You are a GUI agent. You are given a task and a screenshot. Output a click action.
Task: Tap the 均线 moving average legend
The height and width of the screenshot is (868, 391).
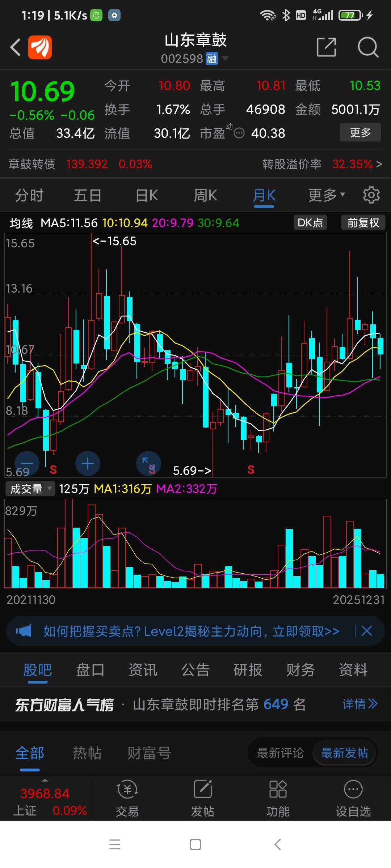tap(21, 223)
